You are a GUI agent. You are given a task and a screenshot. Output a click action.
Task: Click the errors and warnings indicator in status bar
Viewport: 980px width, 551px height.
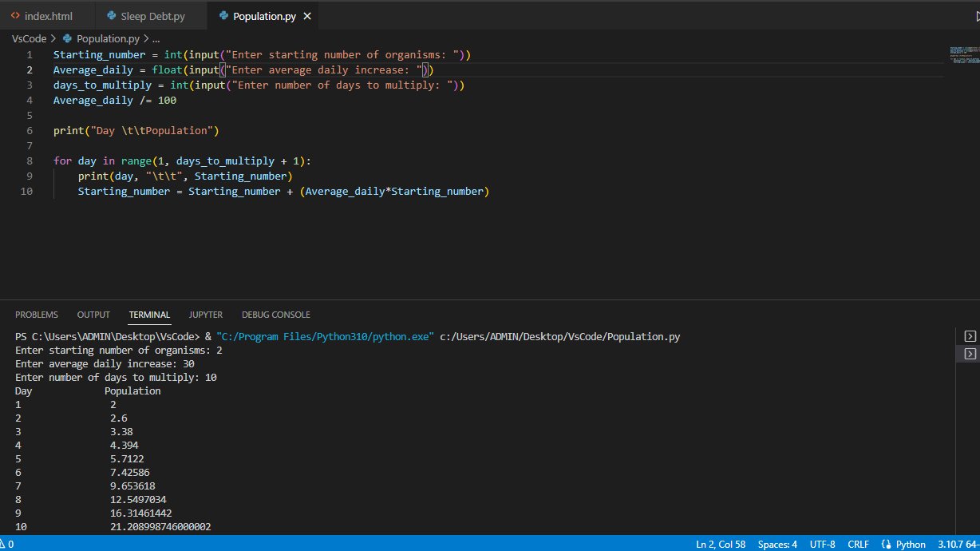pyautogui.click(x=8, y=544)
